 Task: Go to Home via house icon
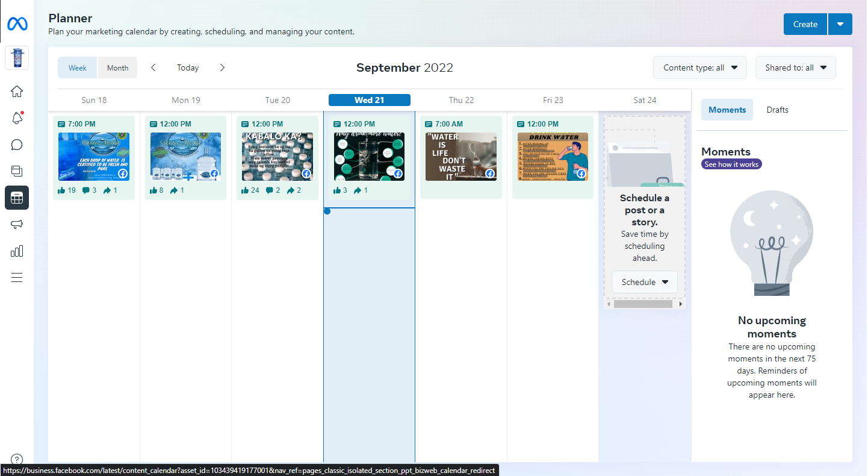pyautogui.click(x=17, y=92)
